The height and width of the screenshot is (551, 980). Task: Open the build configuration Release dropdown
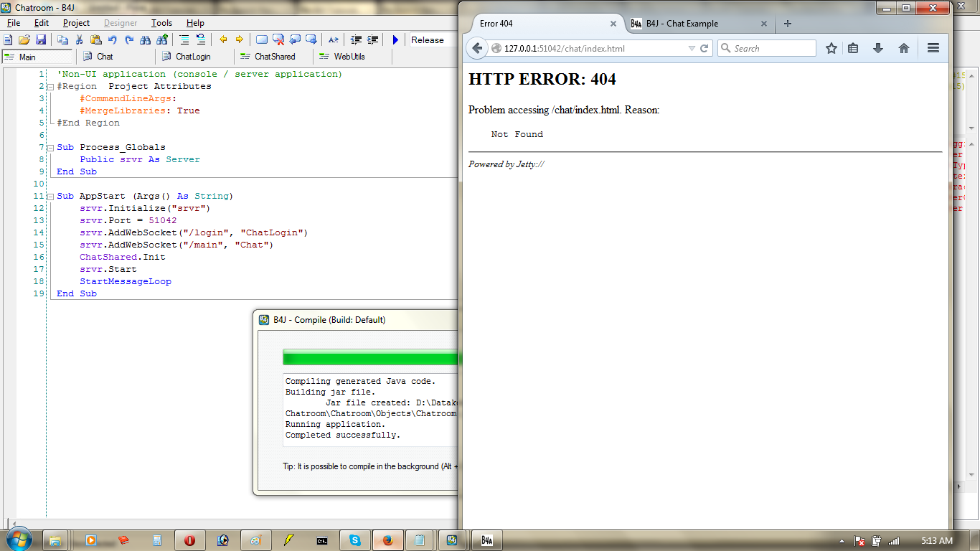pyautogui.click(x=433, y=40)
